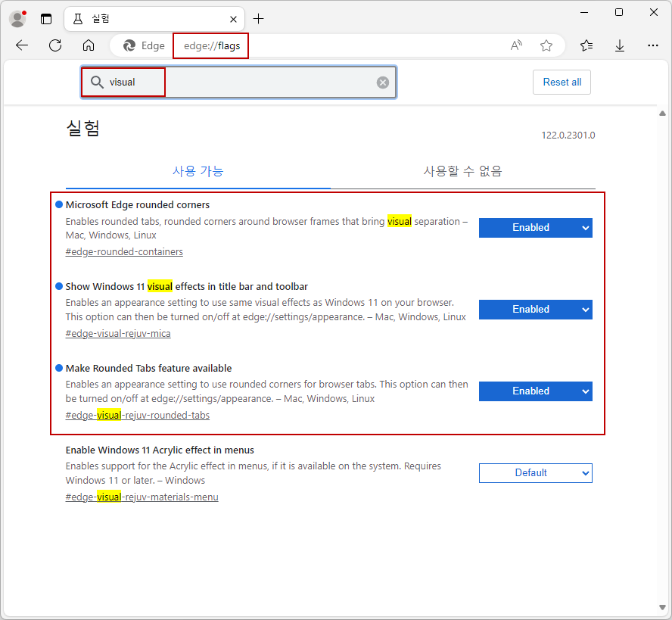Click the edge://flags address bar text

click(x=212, y=46)
